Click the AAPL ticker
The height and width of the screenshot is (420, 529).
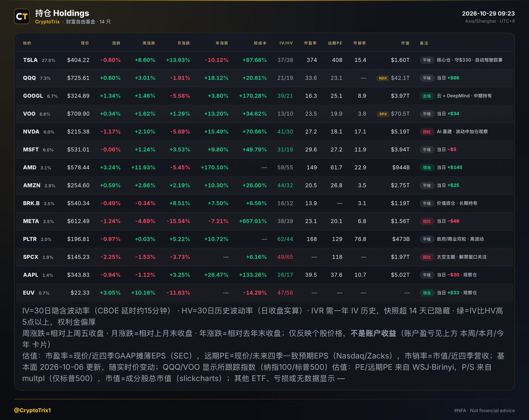click(x=31, y=275)
